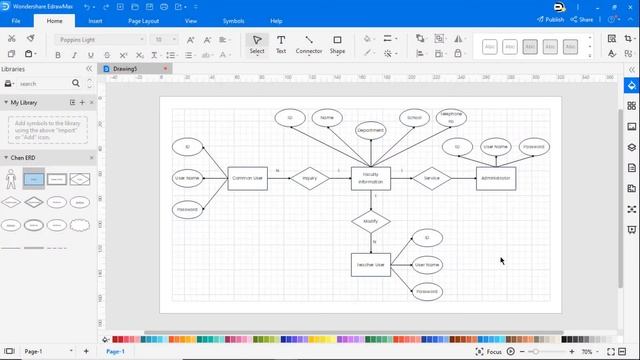Select the Connector tool
This screenshot has width=640, height=360.
point(309,44)
